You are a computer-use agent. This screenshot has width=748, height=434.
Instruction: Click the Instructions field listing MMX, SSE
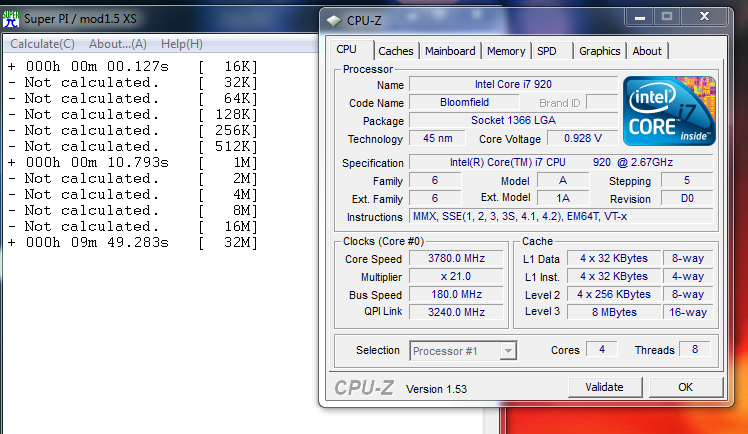[561, 217]
